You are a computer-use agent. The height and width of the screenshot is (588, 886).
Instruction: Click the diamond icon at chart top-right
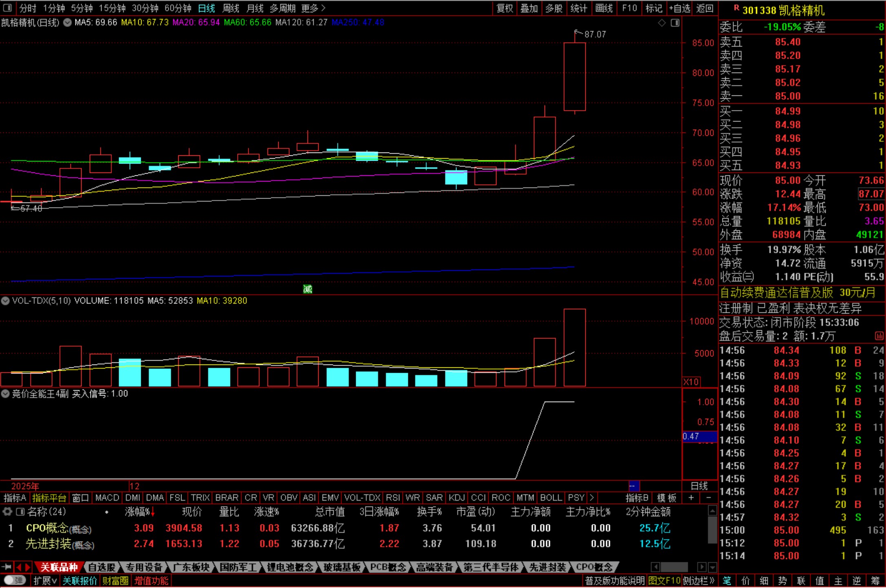[662, 23]
